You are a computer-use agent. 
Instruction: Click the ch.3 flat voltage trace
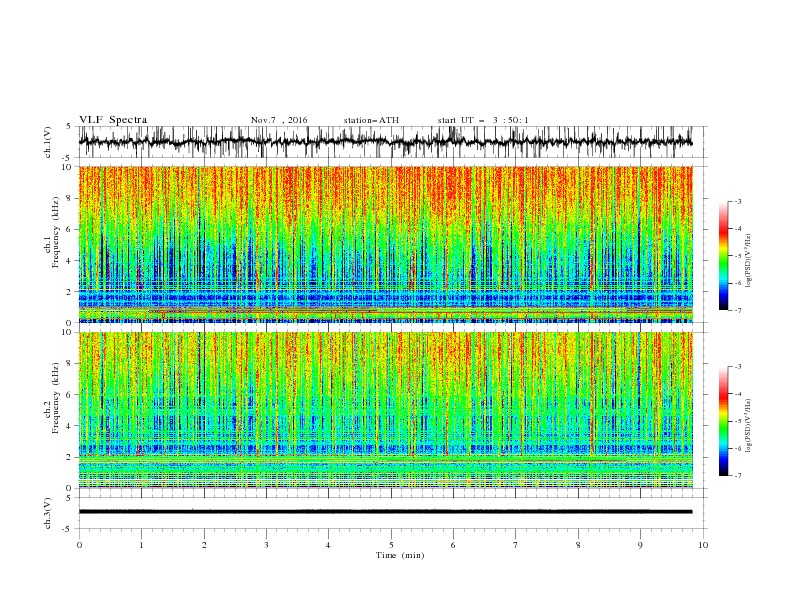tap(385, 512)
